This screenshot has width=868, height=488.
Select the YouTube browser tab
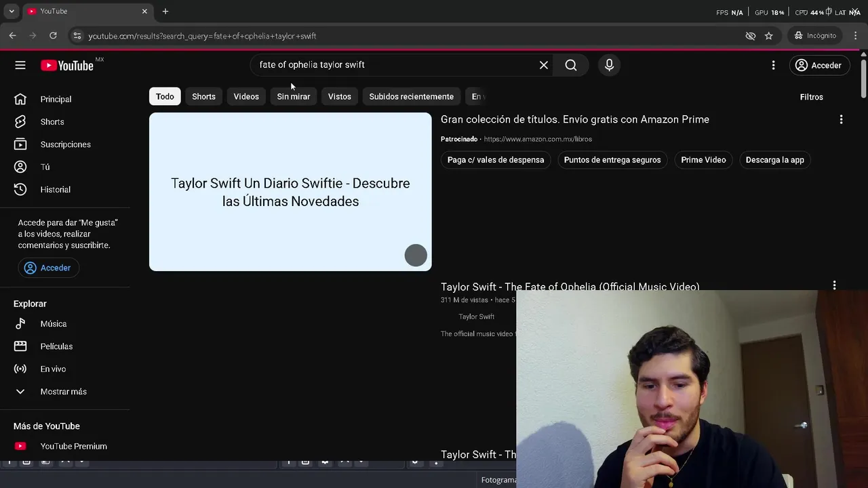pyautogui.click(x=87, y=12)
